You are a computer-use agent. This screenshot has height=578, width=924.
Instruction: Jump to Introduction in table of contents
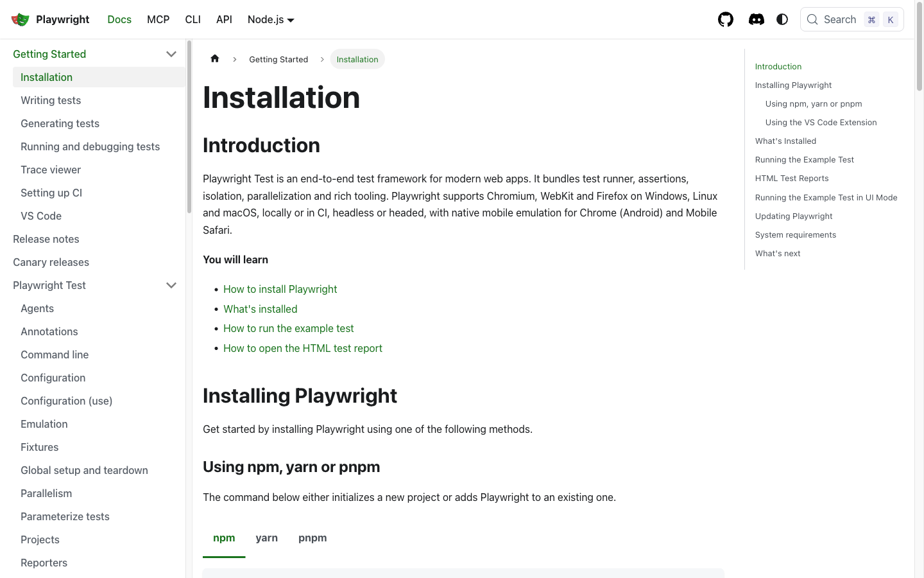(x=778, y=66)
